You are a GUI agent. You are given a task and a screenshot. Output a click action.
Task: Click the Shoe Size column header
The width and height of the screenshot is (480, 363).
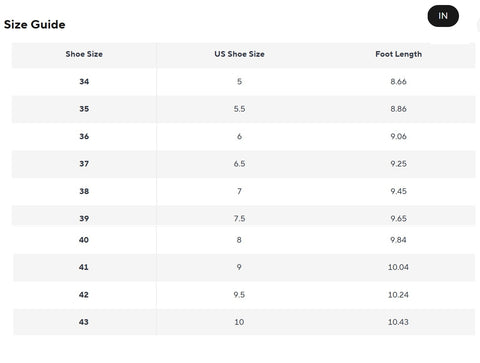coord(84,54)
